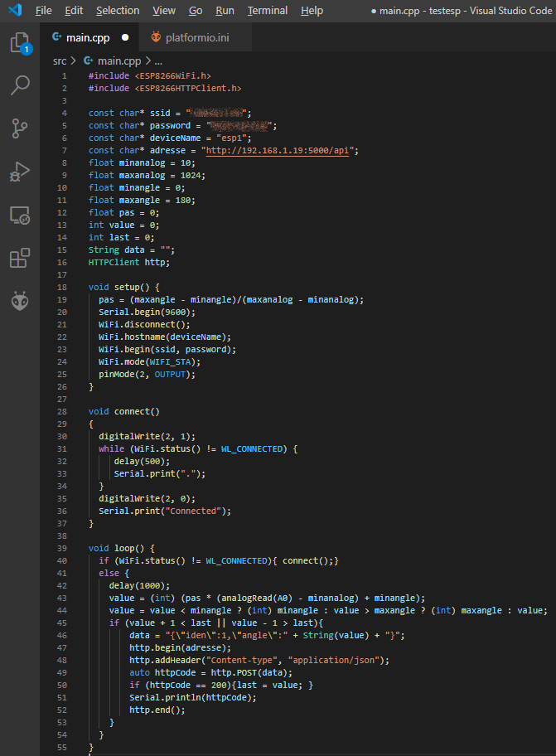The image size is (556, 756).
Task: Open the Run and Debug view
Action: pos(20,171)
